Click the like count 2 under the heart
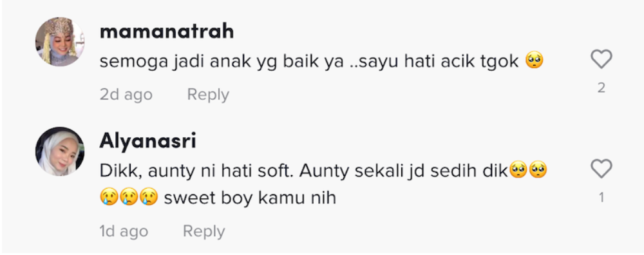The height and width of the screenshot is (255, 644). (x=601, y=88)
